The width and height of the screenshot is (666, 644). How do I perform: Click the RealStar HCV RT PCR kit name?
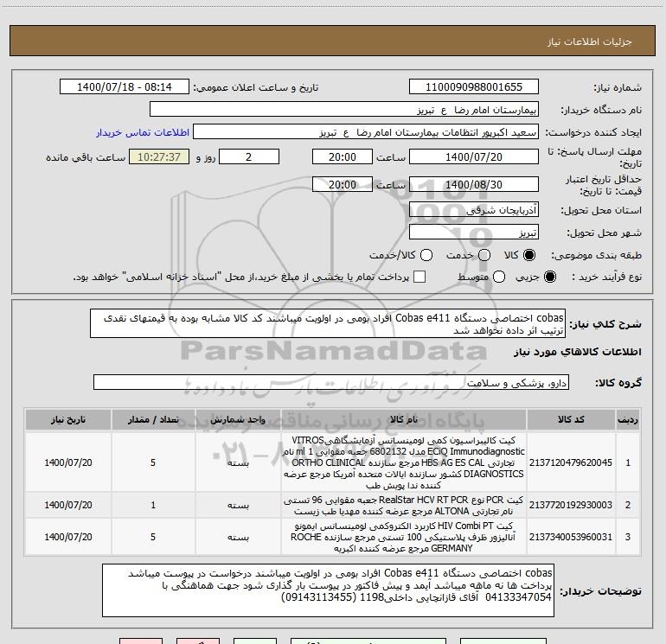click(x=404, y=505)
